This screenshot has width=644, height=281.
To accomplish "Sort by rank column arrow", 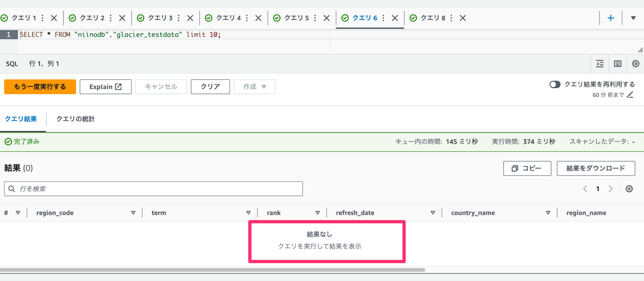I will coord(318,213).
